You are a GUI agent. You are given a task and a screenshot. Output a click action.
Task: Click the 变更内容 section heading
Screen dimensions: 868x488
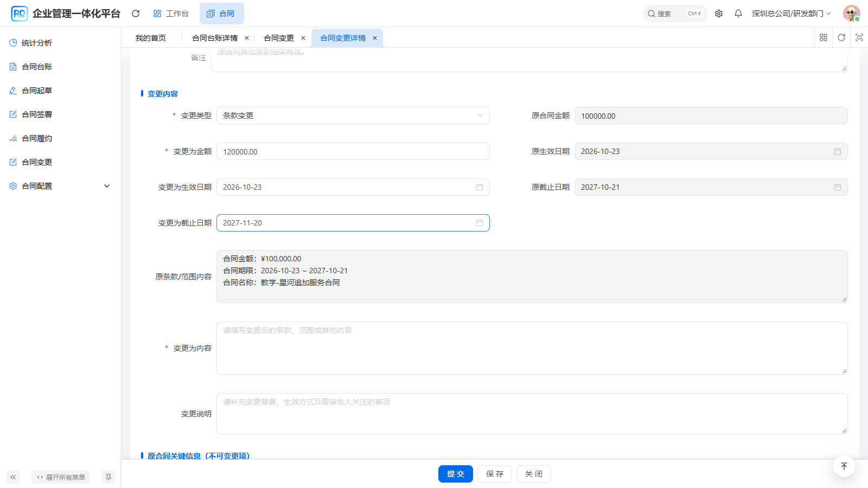163,94
